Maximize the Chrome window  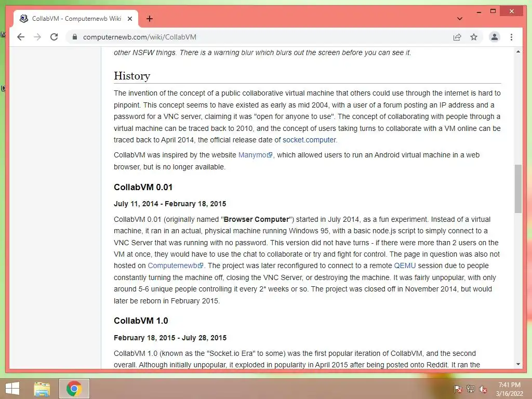pyautogui.click(x=493, y=11)
